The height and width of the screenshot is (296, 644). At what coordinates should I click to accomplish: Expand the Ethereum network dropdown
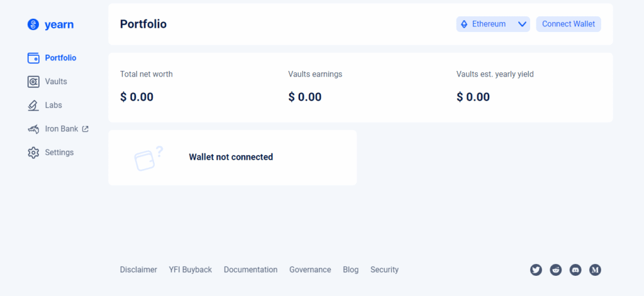point(489,24)
